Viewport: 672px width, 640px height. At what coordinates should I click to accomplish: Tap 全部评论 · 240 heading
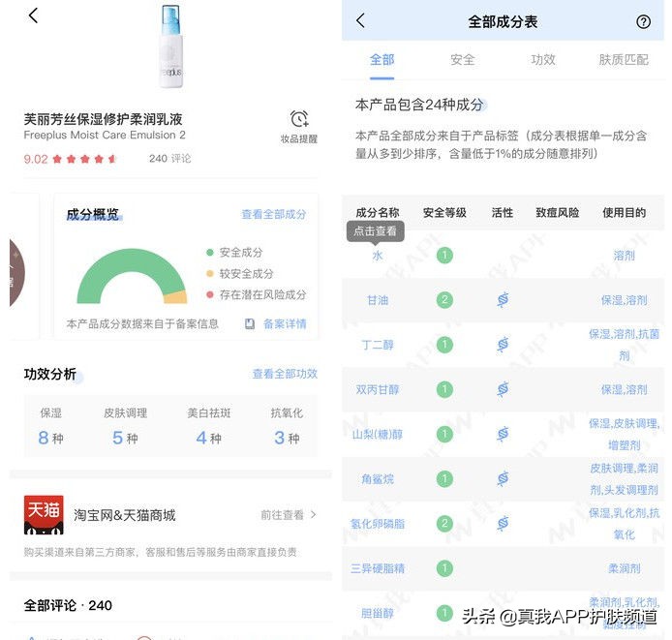pos(68,605)
